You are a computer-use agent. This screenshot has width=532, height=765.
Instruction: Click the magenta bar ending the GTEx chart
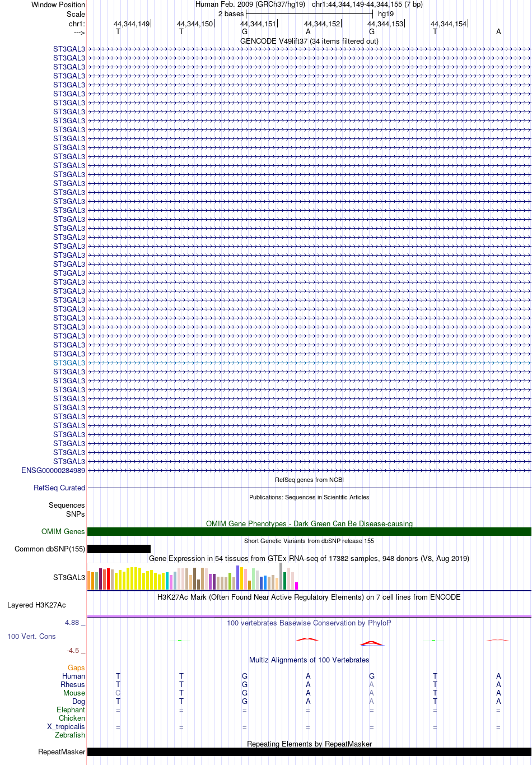(297, 586)
